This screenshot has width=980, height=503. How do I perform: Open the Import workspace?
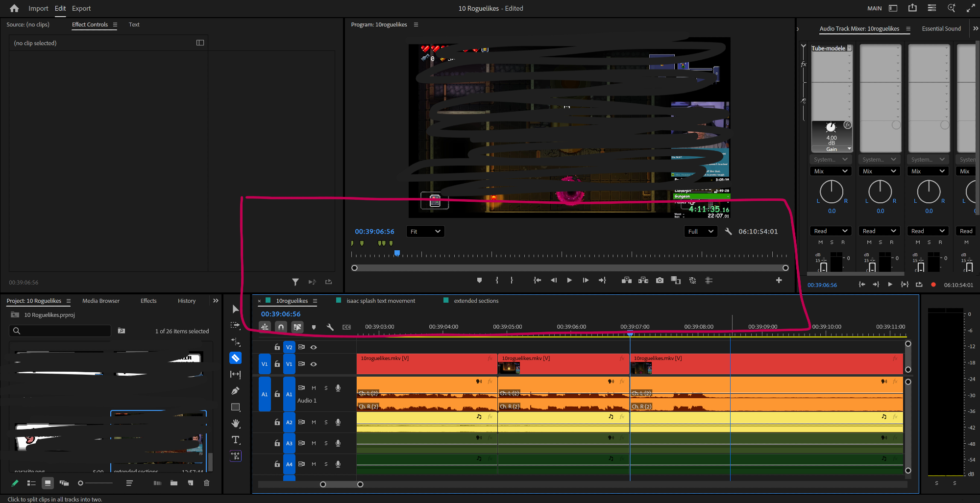pos(38,8)
